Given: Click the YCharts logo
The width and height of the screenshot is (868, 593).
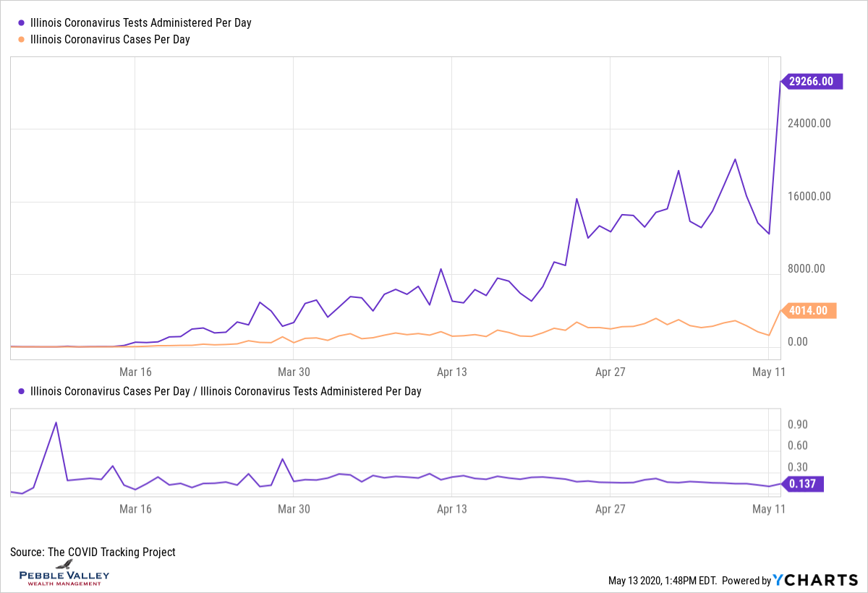Looking at the screenshot, I should [x=815, y=580].
